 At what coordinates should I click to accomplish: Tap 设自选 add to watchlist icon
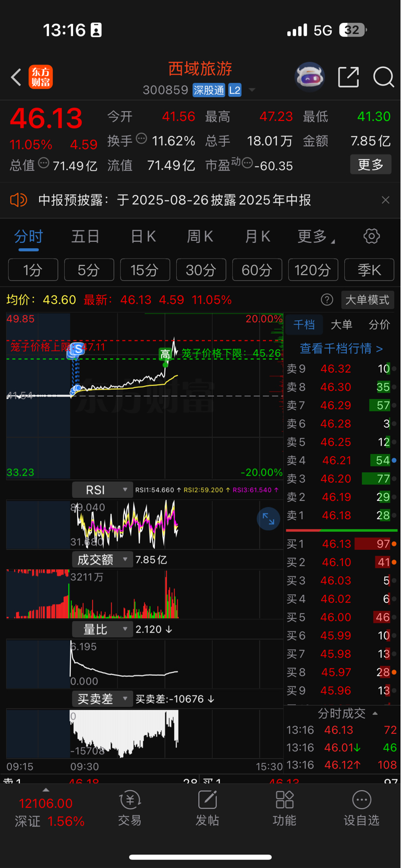point(361,808)
